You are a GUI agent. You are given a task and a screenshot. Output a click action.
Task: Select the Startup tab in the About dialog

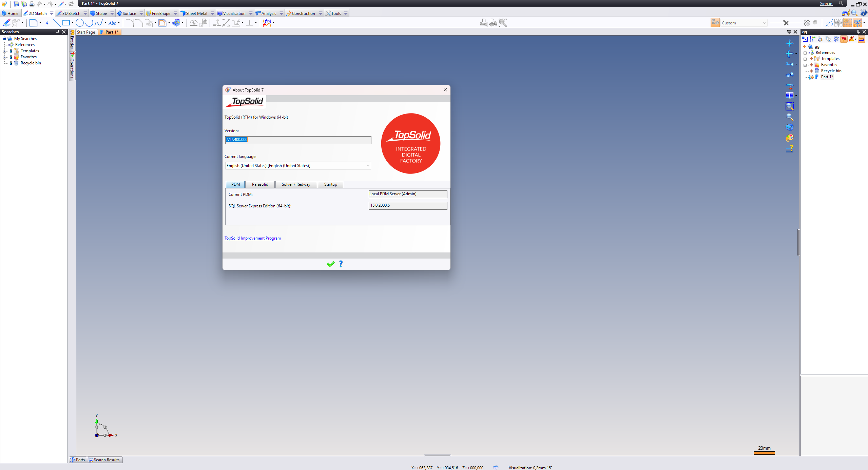coord(331,184)
